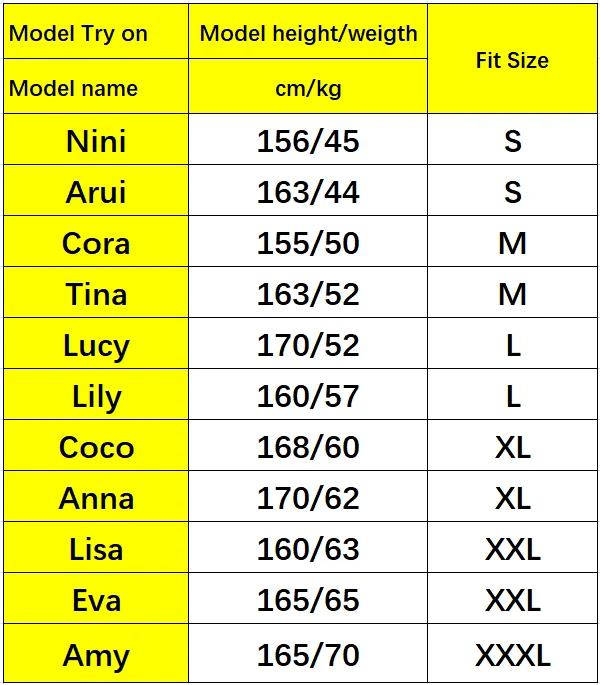Screen dimensions: 600x685
Task: Click the Arui name cell
Action: coord(96,190)
